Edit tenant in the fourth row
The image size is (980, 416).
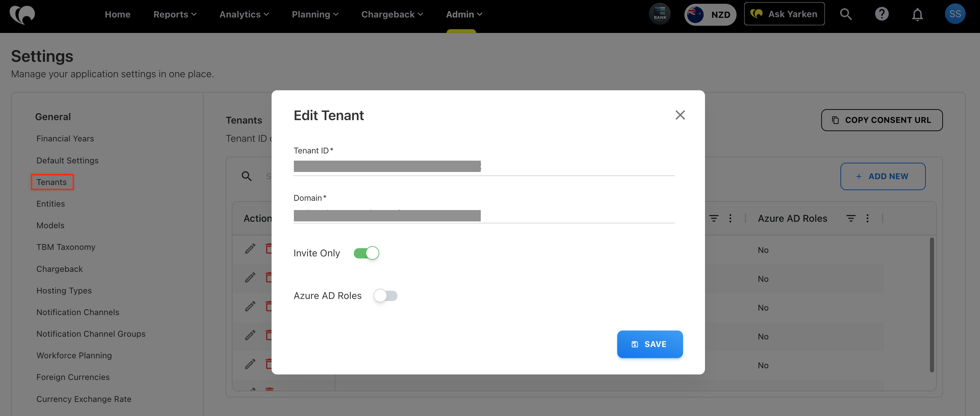click(x=250, y=336)
